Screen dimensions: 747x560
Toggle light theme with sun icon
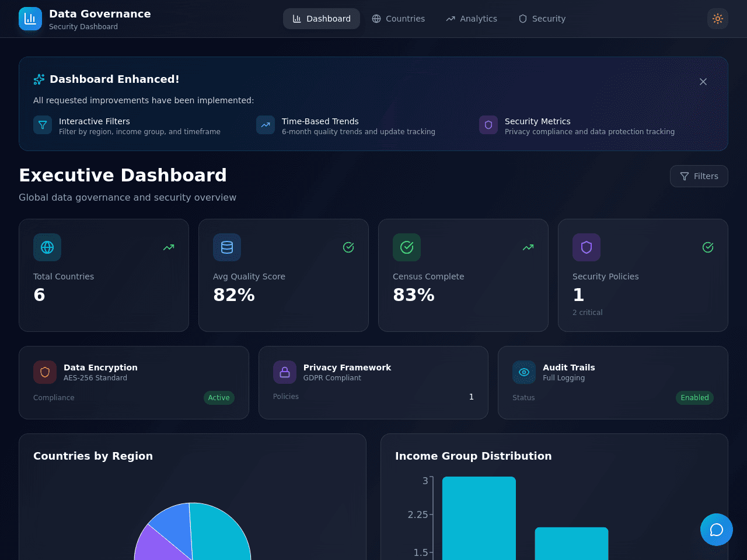(718, 19)
